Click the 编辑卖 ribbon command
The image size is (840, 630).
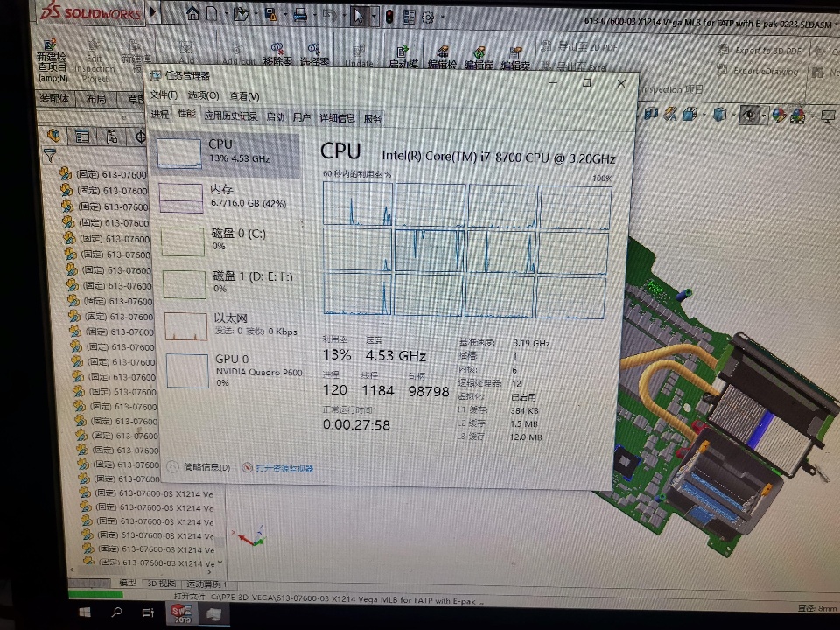515,59
